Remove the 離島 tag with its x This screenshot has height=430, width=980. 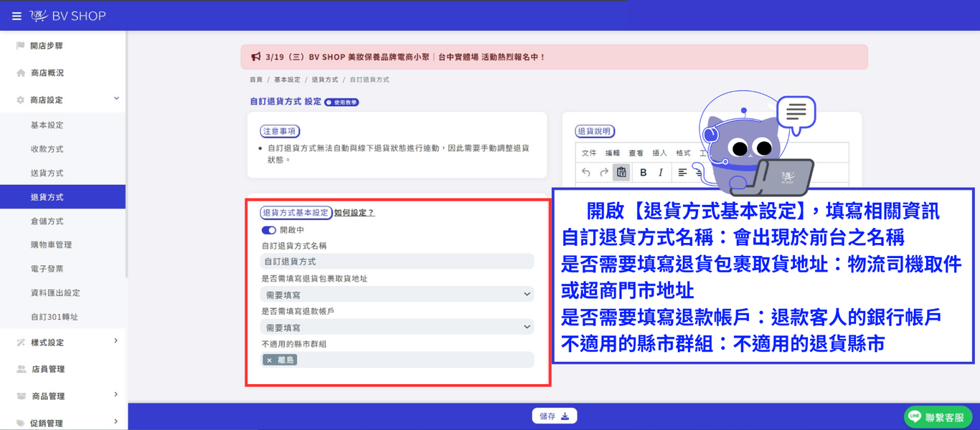click(x=269, y=360)
